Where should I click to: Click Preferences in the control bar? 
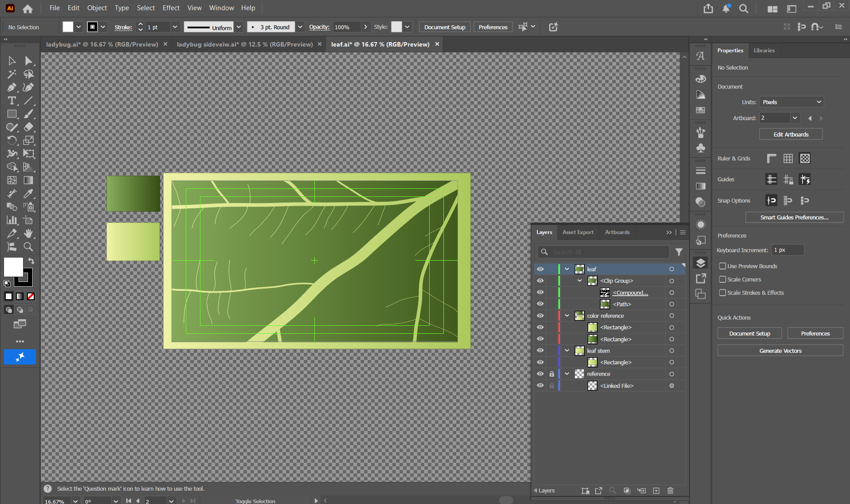(493, 27)
